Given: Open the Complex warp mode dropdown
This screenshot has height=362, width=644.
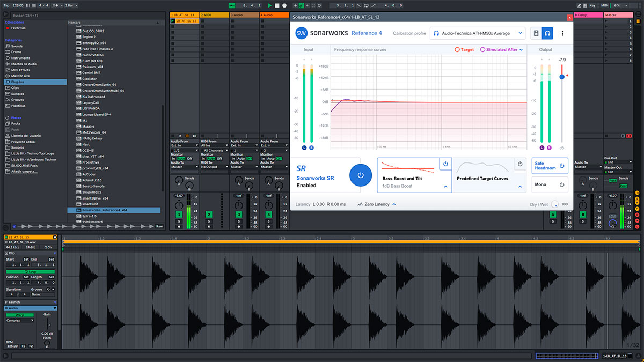Looking at the screenshot, I should tap(21, 320).
